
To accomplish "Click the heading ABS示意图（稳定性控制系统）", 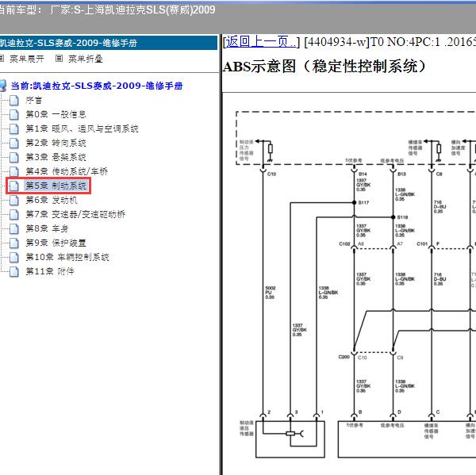I will [x=324, y=66].
